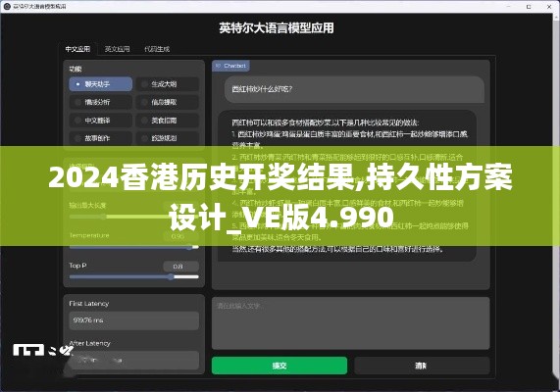The height and width of the screenshot is (392, 560).
Task: Choose the 情感分析 function
Action: tap(100, 102)
